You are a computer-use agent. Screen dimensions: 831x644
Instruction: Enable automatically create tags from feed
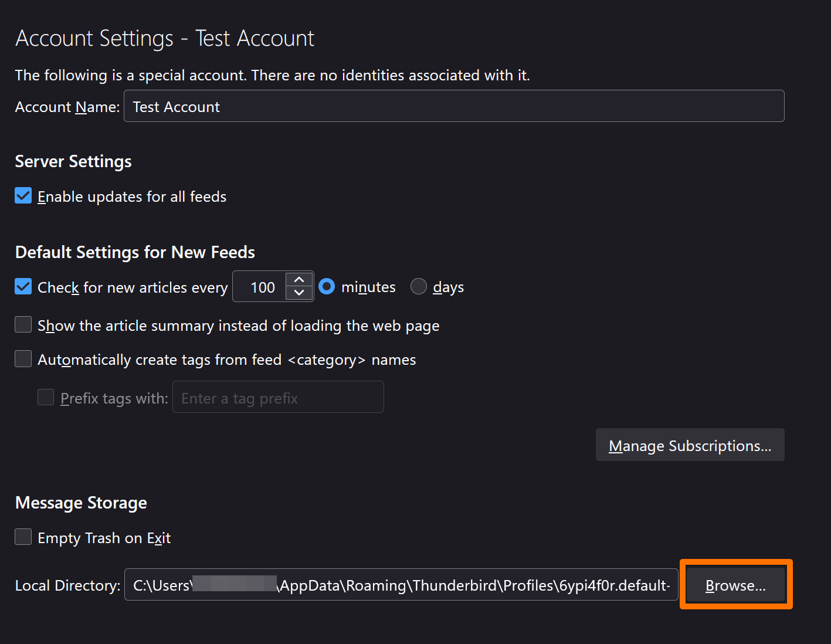(23, 359)
